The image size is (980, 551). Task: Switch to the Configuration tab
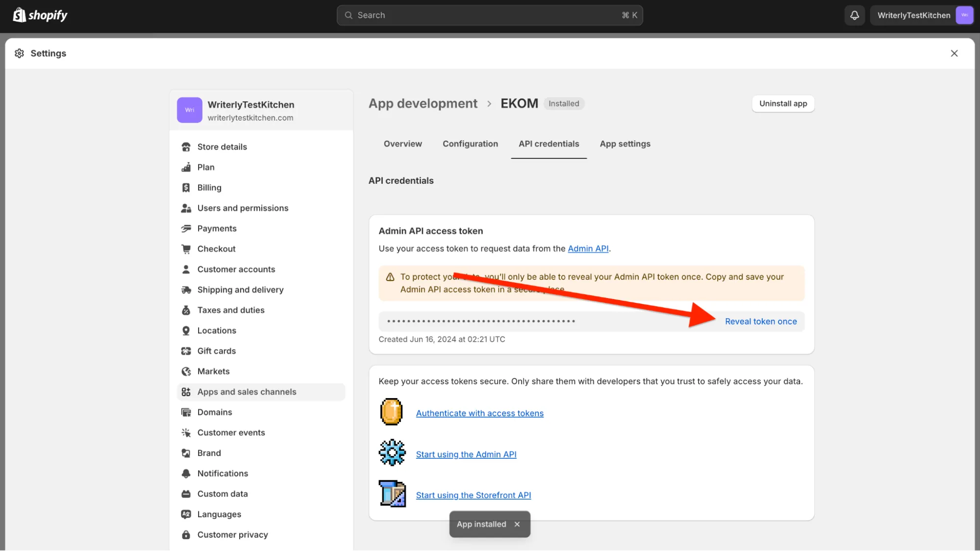click(470, 144)
